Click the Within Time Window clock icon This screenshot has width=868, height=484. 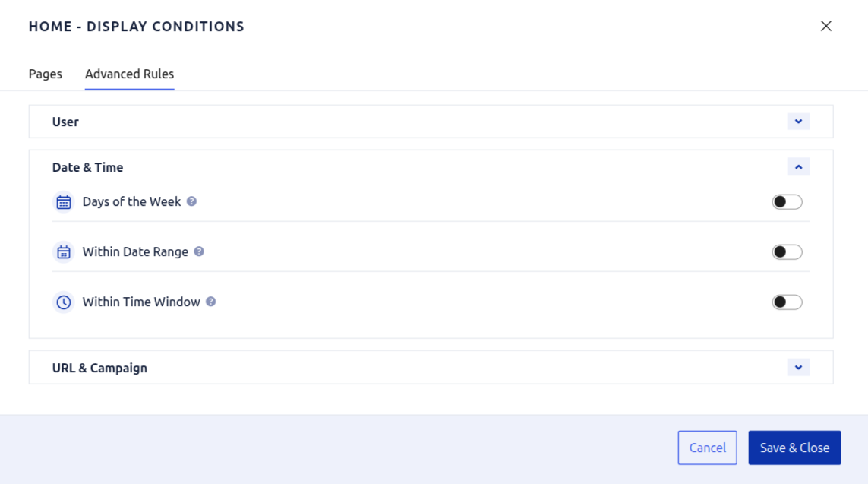(64, 302)
